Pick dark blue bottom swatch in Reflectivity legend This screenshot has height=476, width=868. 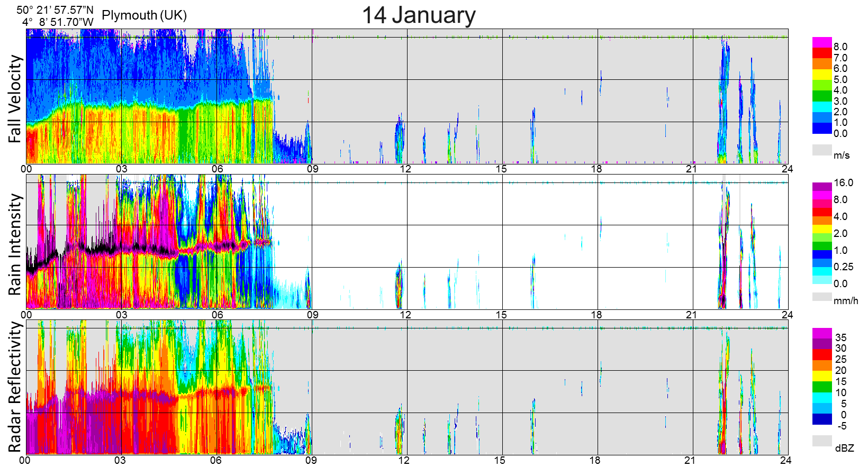pyautogui.click(x=822, y=419)
